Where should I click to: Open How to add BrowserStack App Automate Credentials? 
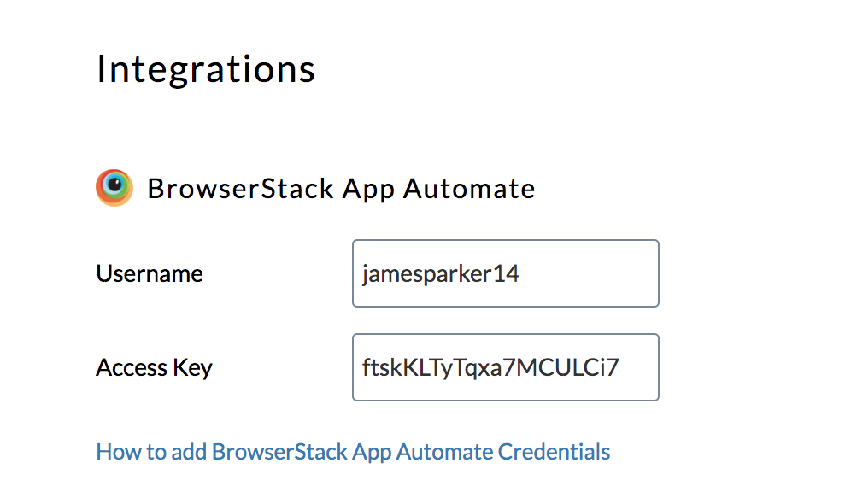tap(353, 451)
